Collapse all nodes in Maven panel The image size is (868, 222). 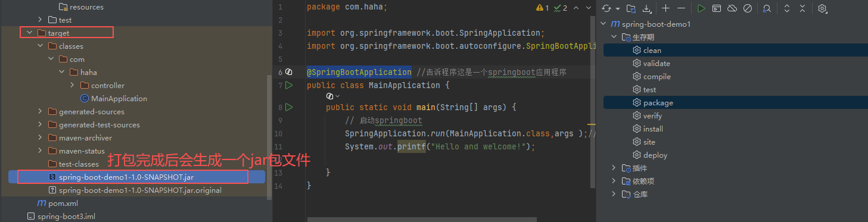[x=802, y=8]
